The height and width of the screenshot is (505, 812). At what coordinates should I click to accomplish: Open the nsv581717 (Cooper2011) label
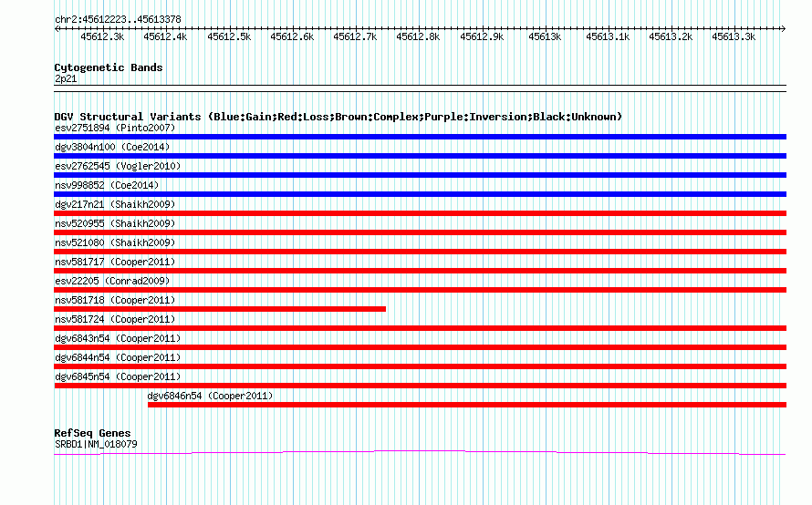coord(115,262)
